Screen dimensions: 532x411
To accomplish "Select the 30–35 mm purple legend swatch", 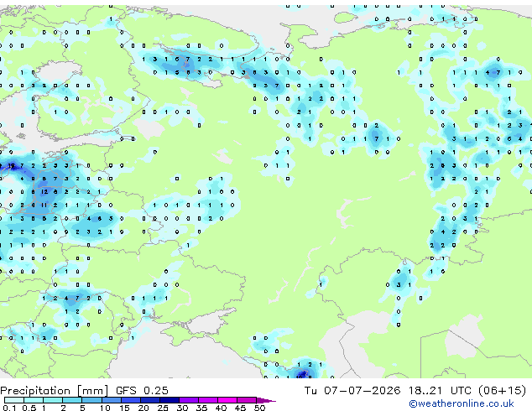I will (189, 400).
